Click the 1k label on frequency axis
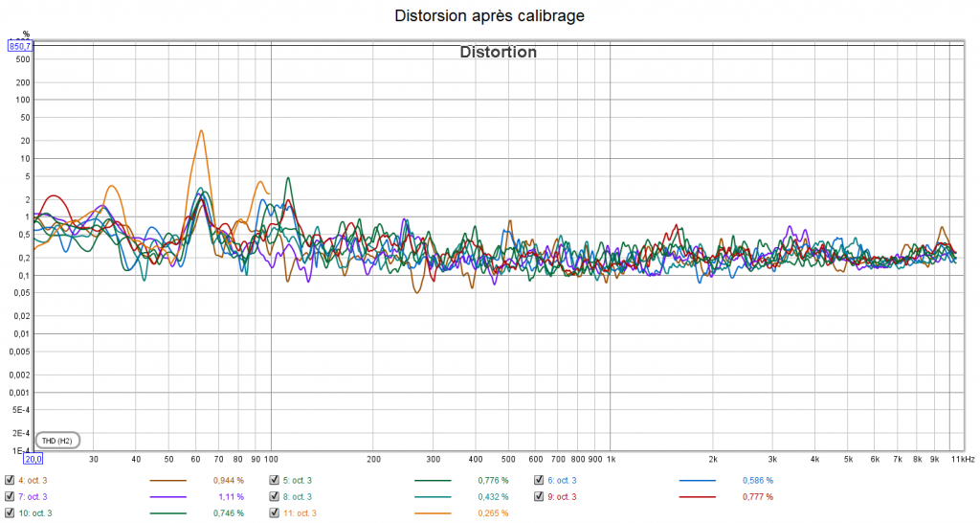The width and height of the screenshot is (980, 523). click(x=611, y=459)
